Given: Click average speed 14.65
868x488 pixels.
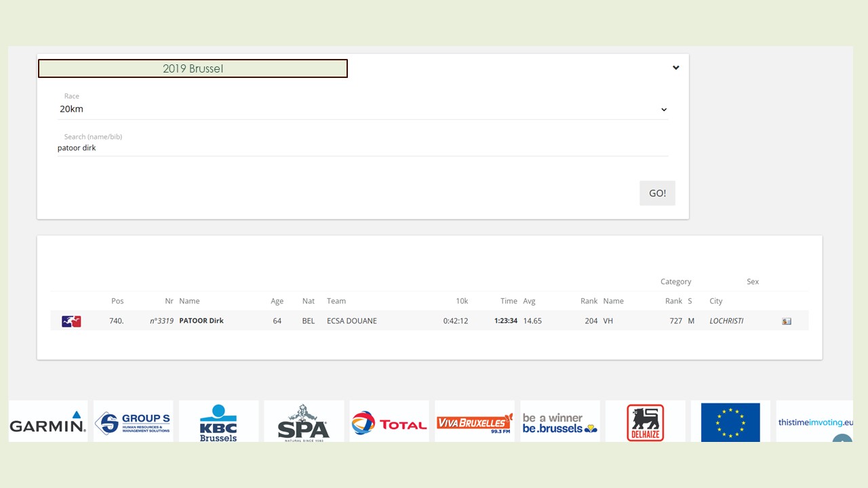Looking at the screenshot, I should click(x=532, y=321).
